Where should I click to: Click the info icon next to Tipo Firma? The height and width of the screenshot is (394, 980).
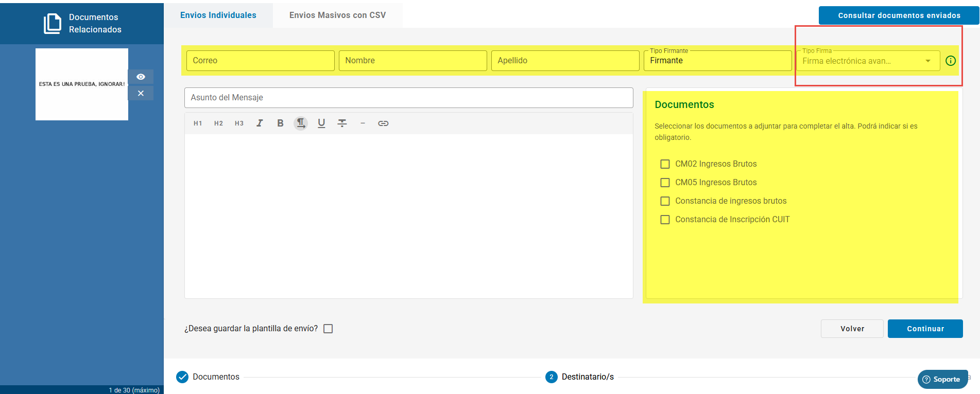coord(951,61)
